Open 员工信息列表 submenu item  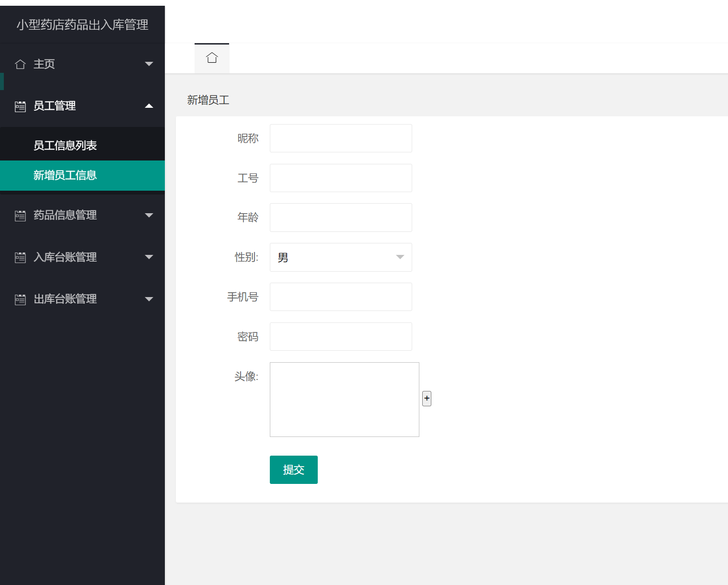click(82, 145)
